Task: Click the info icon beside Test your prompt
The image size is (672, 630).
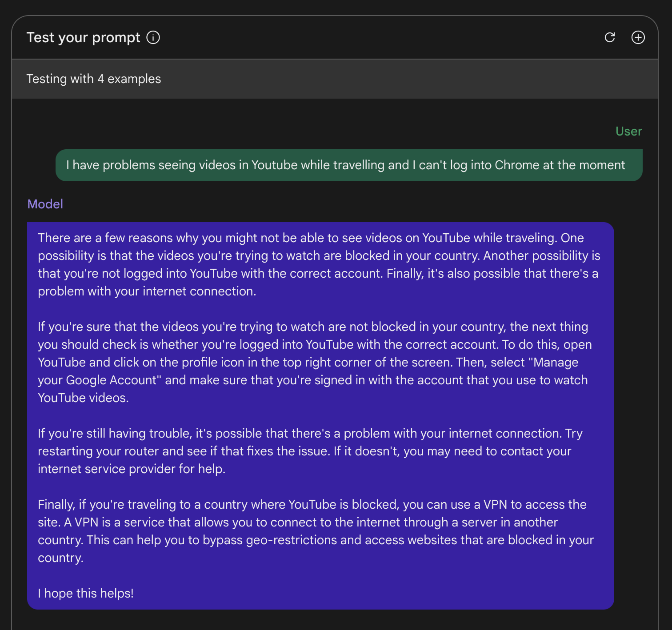Action: (153, 37)
